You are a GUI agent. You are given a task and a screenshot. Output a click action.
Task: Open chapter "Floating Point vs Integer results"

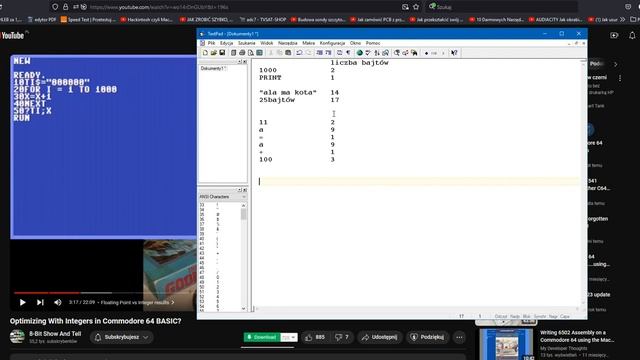point(137,302)
